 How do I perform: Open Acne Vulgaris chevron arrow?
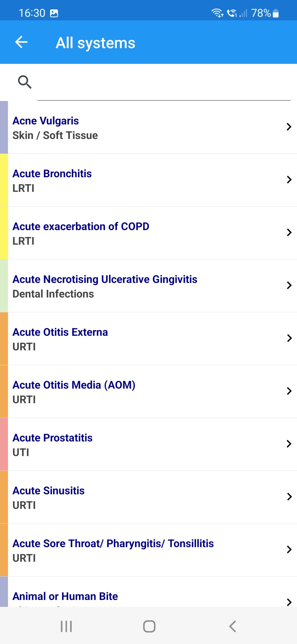point(289,127)
